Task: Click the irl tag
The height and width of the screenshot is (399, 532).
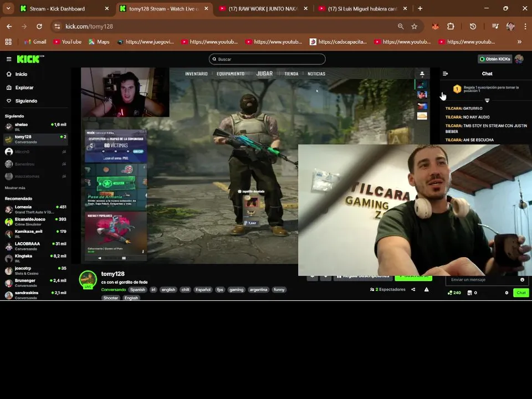Action: [x=154, y=290]
